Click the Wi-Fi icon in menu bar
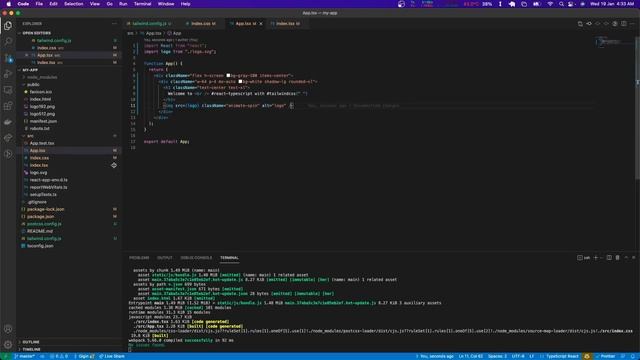The height and width of the screenshot is (360, 640). 550,4
